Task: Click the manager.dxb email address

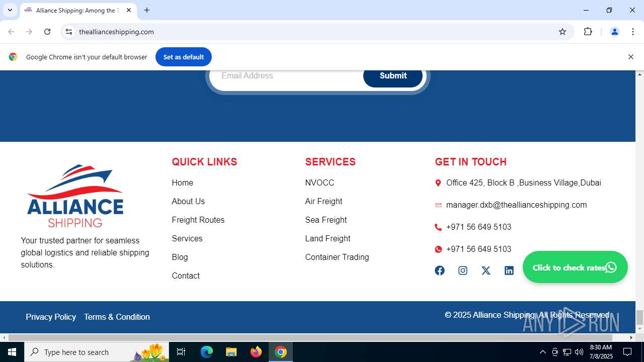Action: pyautogui.click(x=517, y=205)
